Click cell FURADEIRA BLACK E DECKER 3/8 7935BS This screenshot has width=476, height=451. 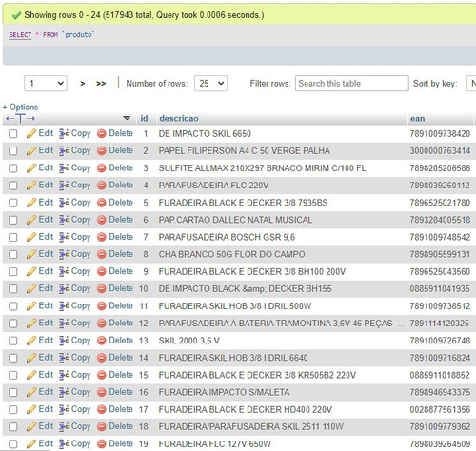(x=243, y=203)
